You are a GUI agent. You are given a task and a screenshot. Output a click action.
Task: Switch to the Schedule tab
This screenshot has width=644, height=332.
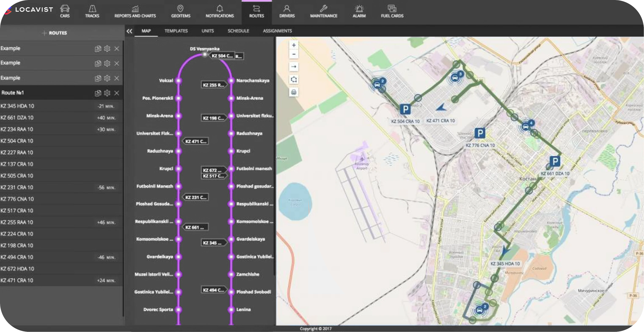click(238, 31)
